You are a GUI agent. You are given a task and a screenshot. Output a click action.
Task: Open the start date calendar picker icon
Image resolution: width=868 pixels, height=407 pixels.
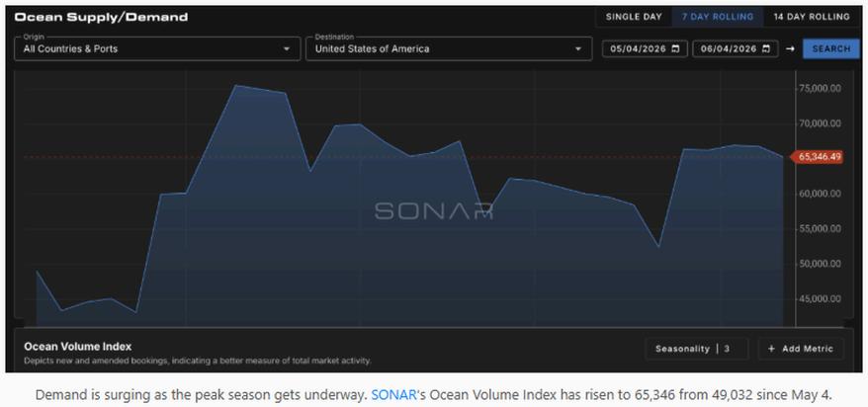(675, 48)
